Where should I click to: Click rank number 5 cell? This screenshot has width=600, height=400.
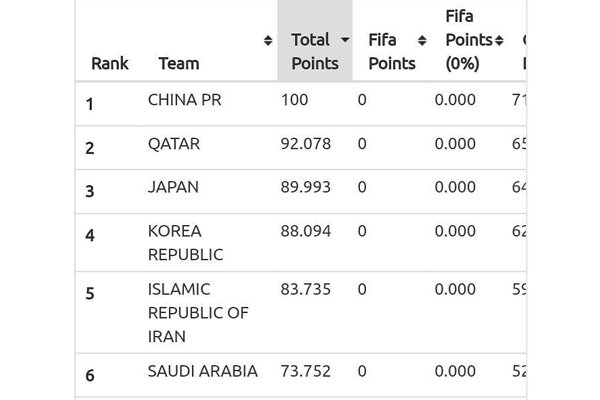tap(90, 294)
